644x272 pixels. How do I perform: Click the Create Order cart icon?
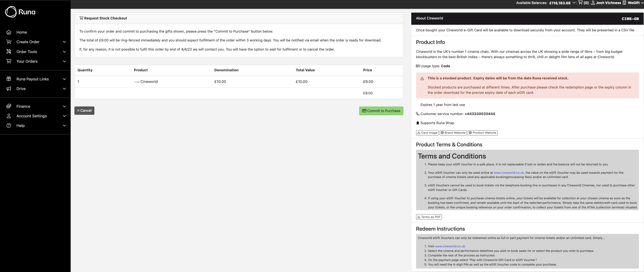9,42
